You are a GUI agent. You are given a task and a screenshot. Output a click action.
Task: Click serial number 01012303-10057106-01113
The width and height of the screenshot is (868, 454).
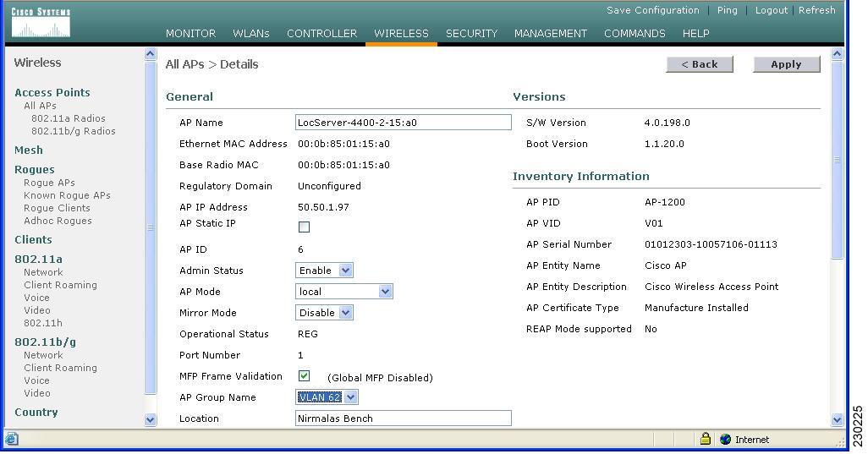click(711, 243)
